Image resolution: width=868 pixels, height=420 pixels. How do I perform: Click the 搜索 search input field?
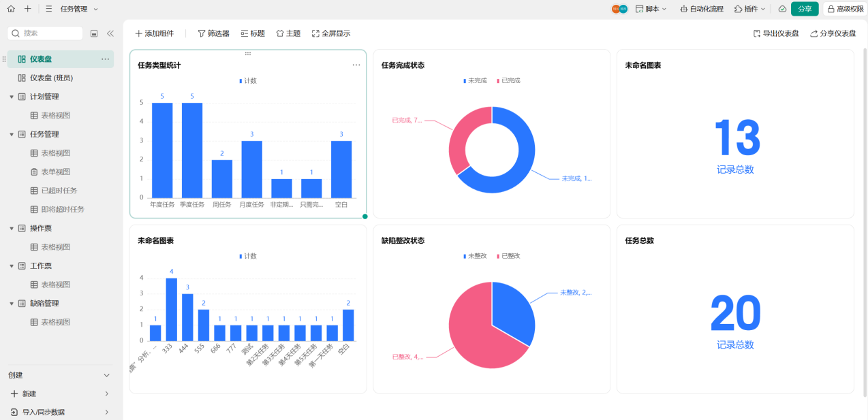(44, 33)
